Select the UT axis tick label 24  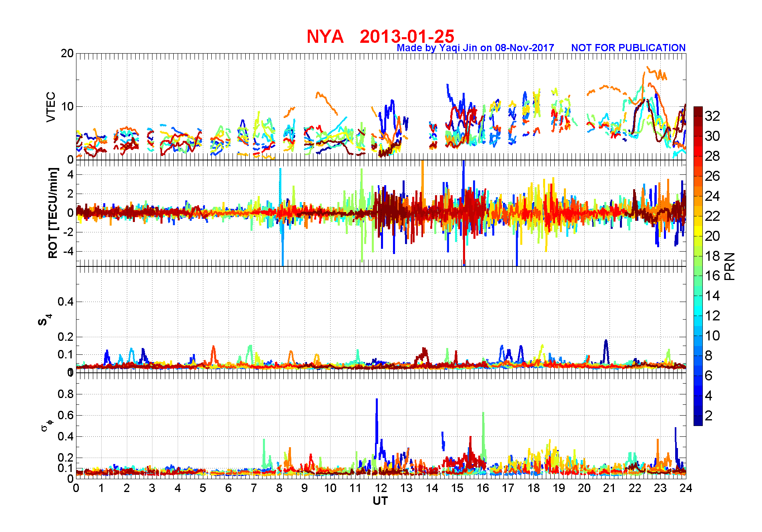tap(686, 488)
